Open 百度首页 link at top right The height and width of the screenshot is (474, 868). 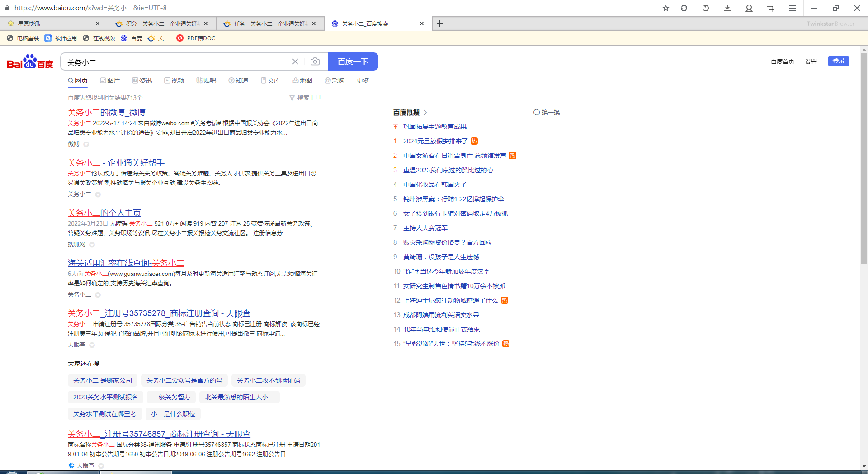783,62
